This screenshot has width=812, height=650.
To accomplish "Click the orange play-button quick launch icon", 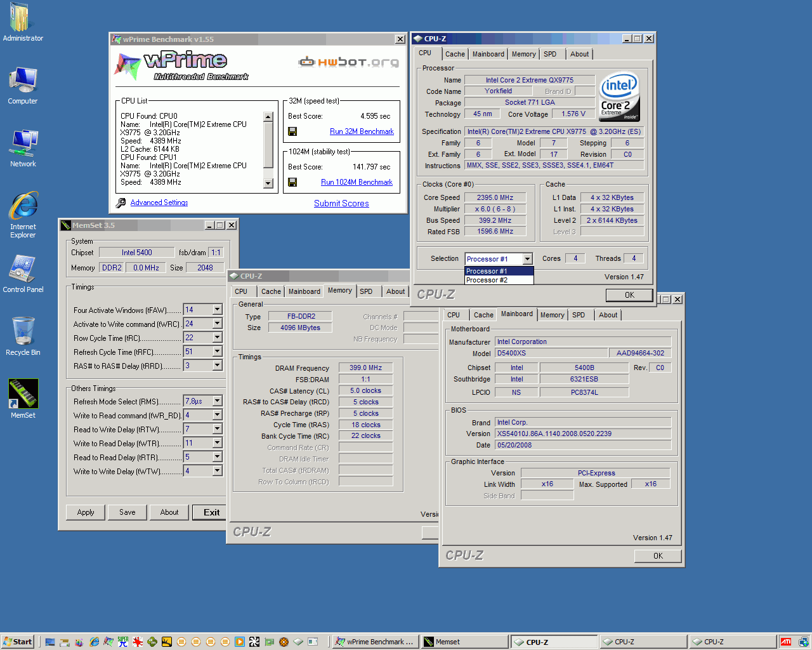I will 240,642.
